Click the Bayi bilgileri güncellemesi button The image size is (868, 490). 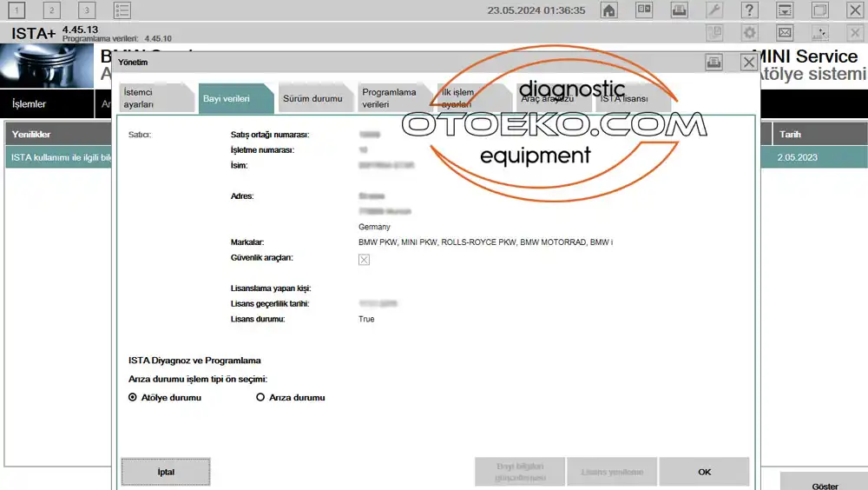coord(520,472)
